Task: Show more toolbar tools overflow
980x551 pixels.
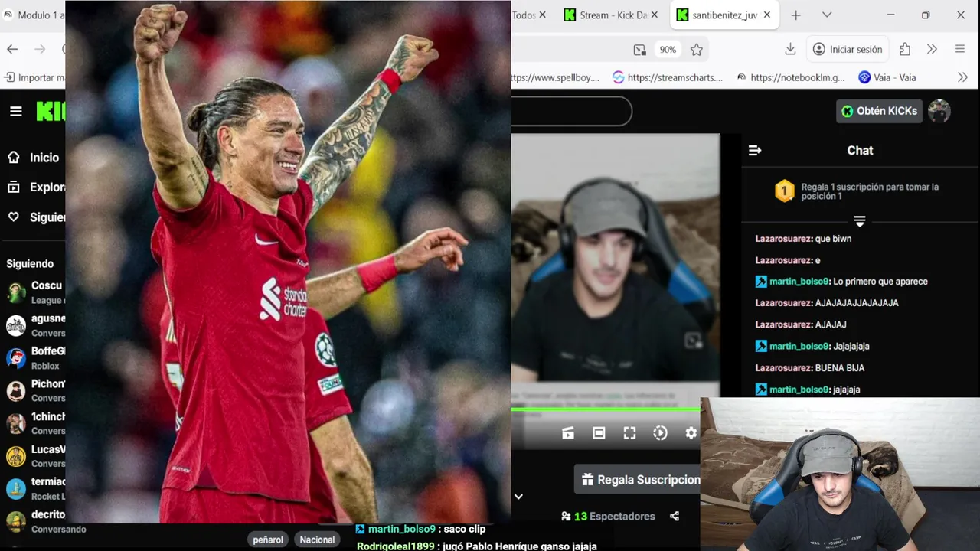Action: click(932, 49)
